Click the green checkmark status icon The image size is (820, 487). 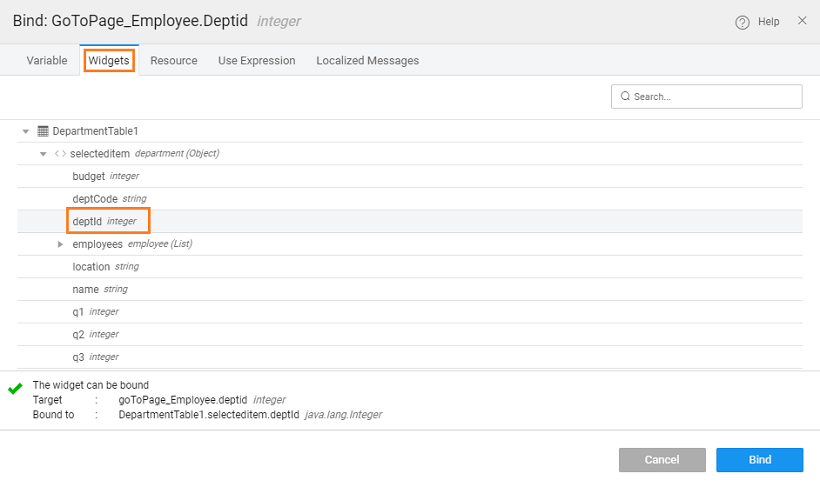pyautogui.click(x=15, y=388)
